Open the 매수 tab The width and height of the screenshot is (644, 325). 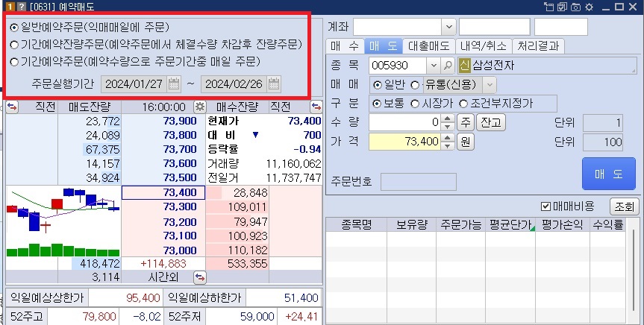[x=345, y=46]
